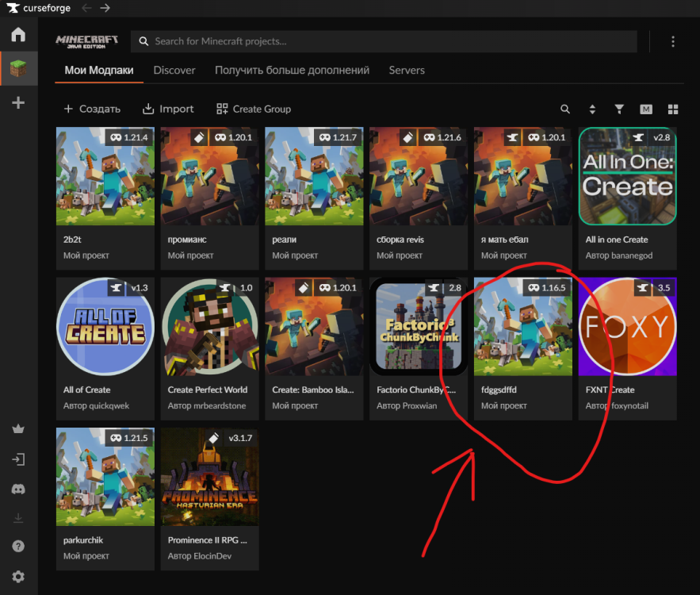The width and height of the screenshot is (700, 595).
Task: Open the sort order arrows icon
Action: click(592, 109)
